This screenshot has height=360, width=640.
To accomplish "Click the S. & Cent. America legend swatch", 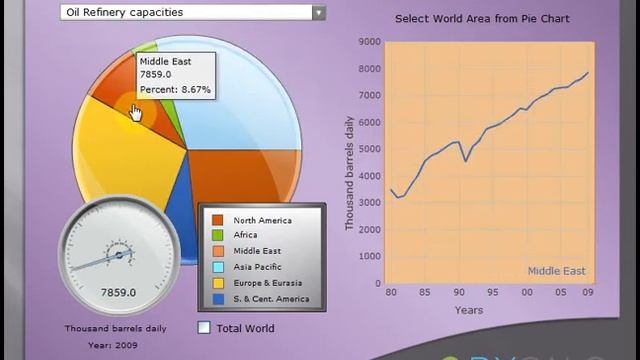I will point(218,299).
